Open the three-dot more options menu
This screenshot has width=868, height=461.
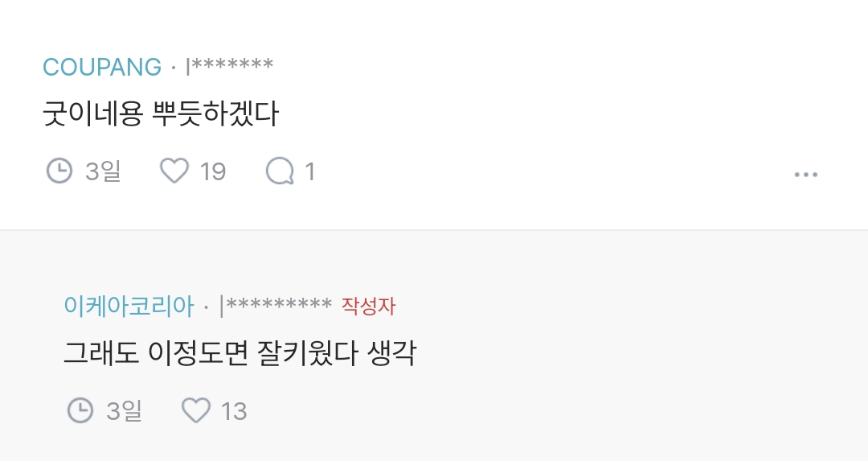[x=805, y=174]
